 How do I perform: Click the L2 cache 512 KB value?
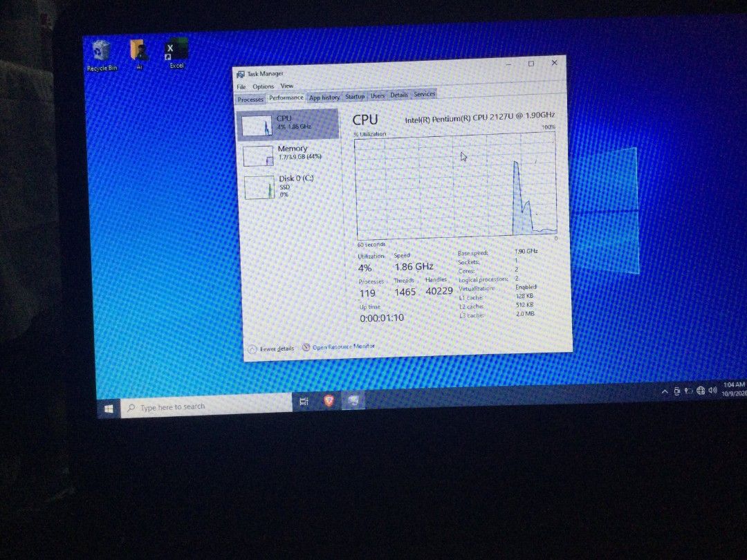click(525, 305)
